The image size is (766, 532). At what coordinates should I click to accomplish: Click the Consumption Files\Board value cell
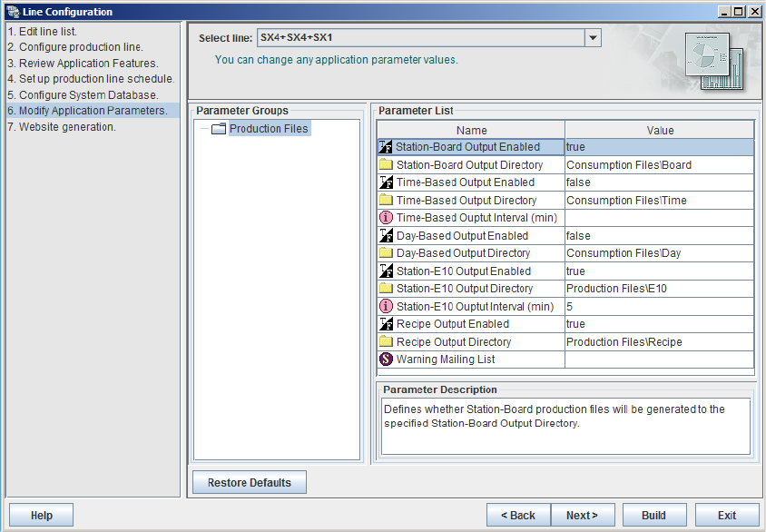pos(659,164)
